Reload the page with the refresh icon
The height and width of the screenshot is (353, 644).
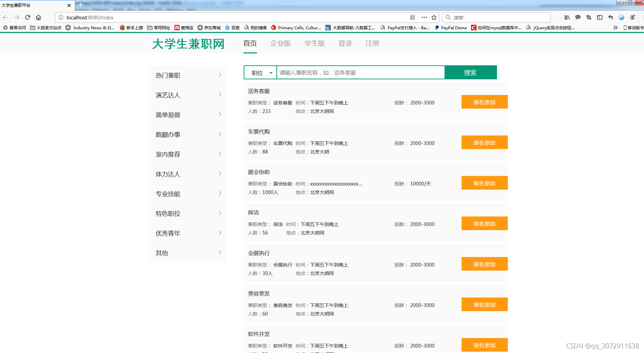pyautogui.click(x=28, y=17)
